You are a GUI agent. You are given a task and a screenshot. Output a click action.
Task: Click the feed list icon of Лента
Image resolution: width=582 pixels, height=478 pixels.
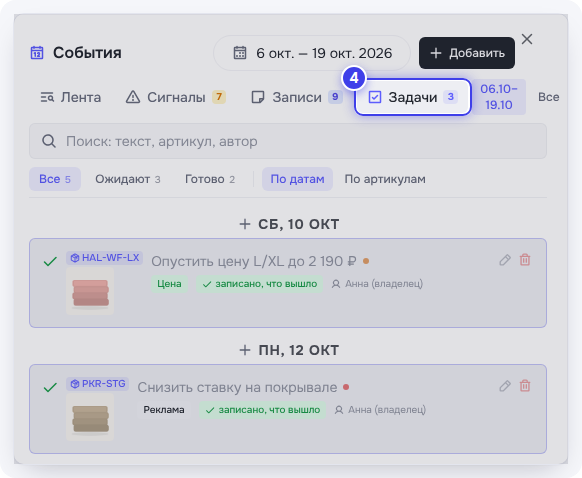click(x=47, y=97)
